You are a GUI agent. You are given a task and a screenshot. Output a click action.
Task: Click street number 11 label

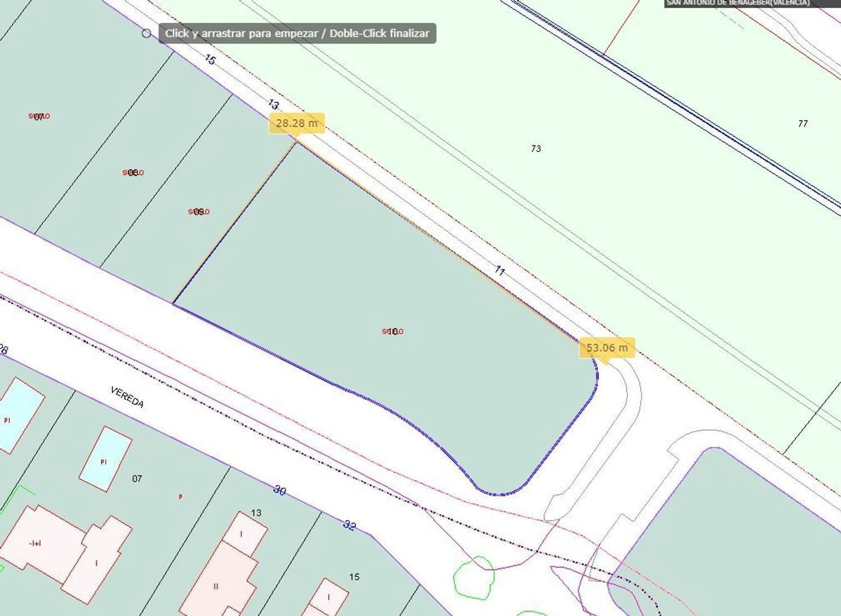500,270
